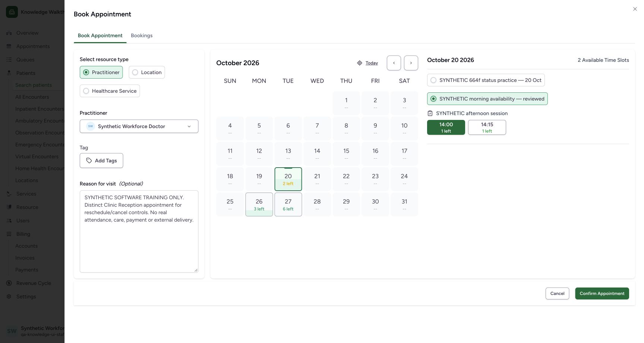Click the Revenue Cycle sidebar icon
This screenshot has width=644, height=343.
tap(9, 283)
